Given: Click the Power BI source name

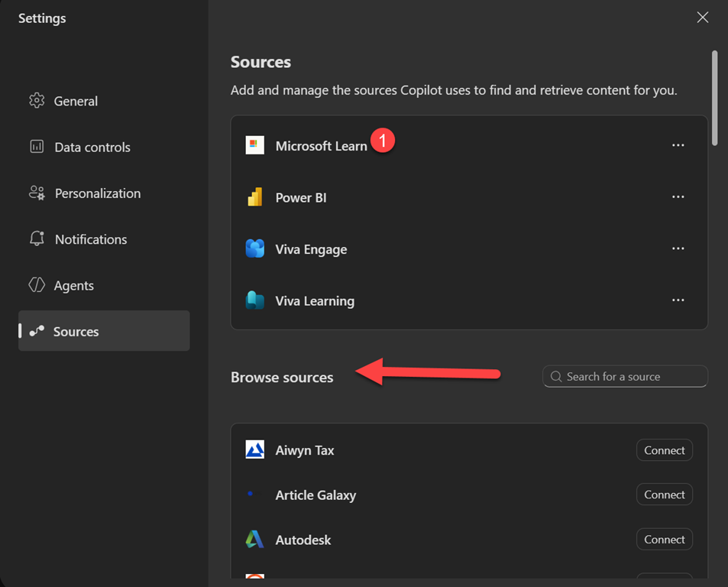Looking at the screenshot, I should tap(301, 197).
